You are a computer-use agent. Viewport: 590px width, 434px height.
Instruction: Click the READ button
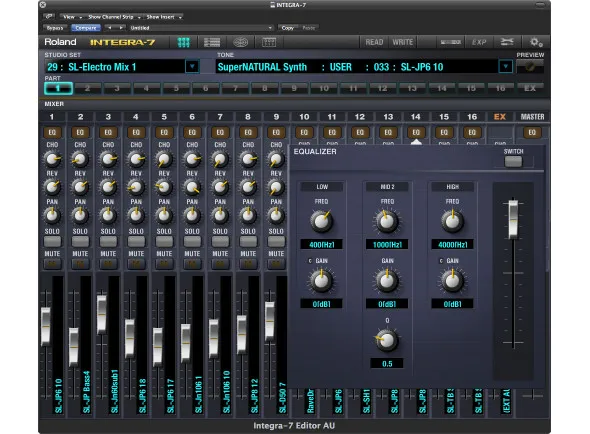[374, 42]
